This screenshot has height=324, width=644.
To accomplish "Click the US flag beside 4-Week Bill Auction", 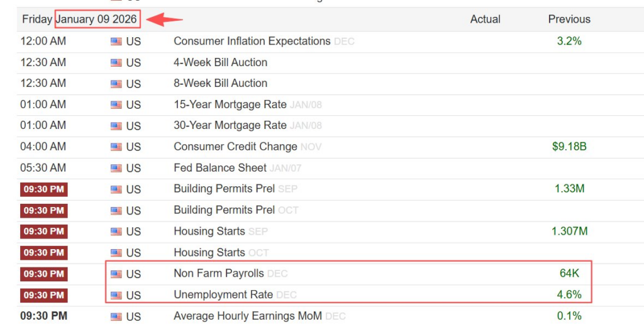I will 116,63.
